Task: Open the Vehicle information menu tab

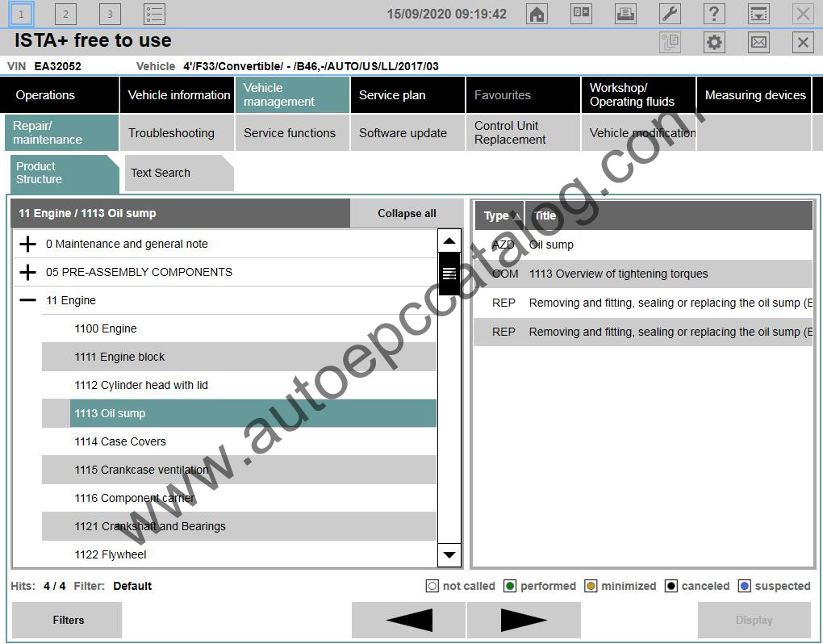Action: pyautogui.click(x=178, y=95)
